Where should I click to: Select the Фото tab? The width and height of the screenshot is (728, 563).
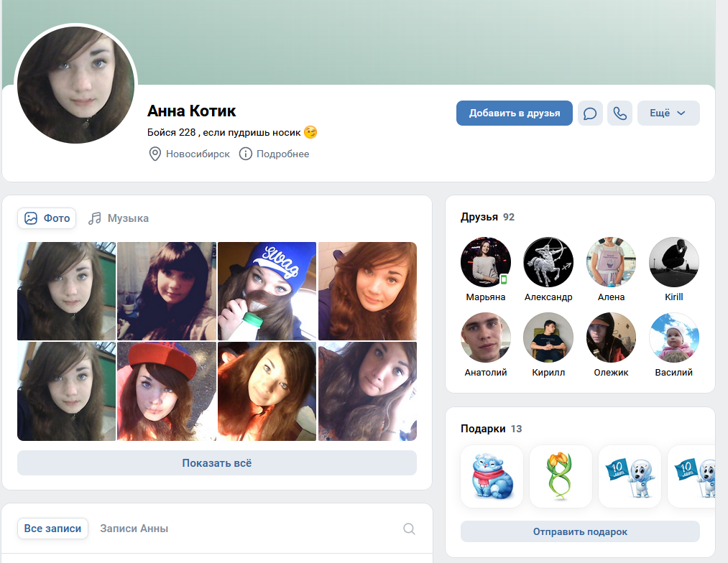point(47,218)
